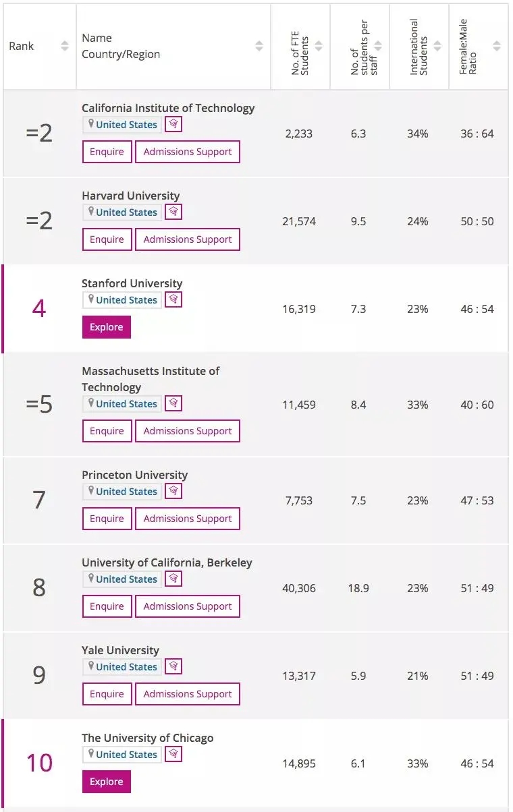Image resolution: width=513 pixels, height=812 pixels.
Task: Sort the table by Rank column
Action: coord(65,47)
